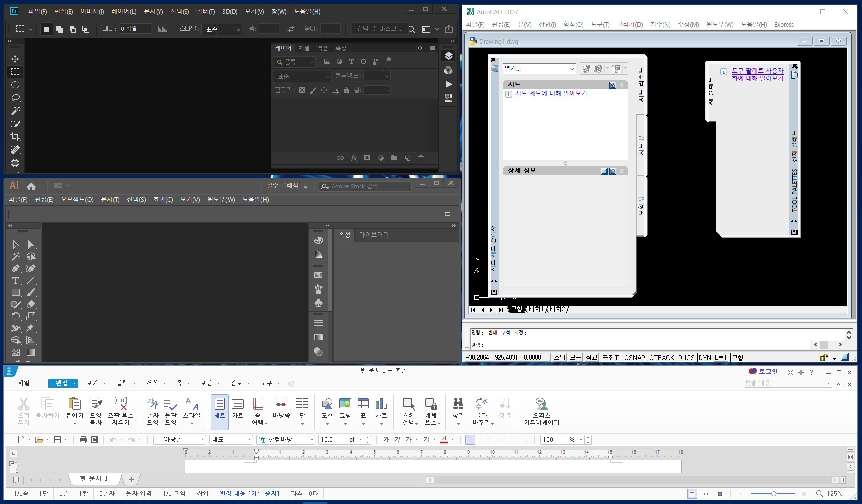Viewport: 862px width, 504px height.
Task: Click the trash icon in Photoshop layers panel
Action: pyautogui.click(x=421, y=158)
